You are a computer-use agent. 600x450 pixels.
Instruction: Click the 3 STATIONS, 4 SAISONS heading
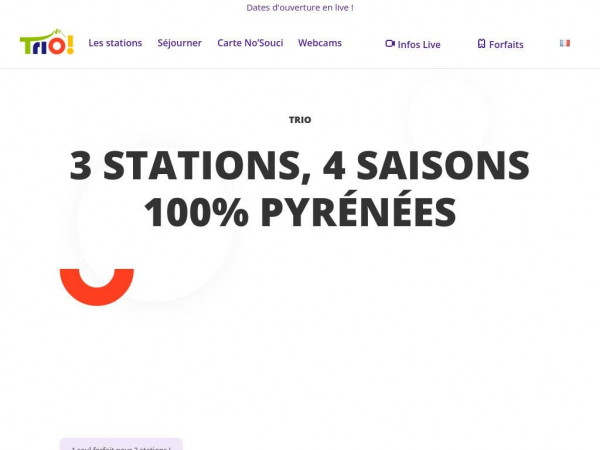(300, 165)
